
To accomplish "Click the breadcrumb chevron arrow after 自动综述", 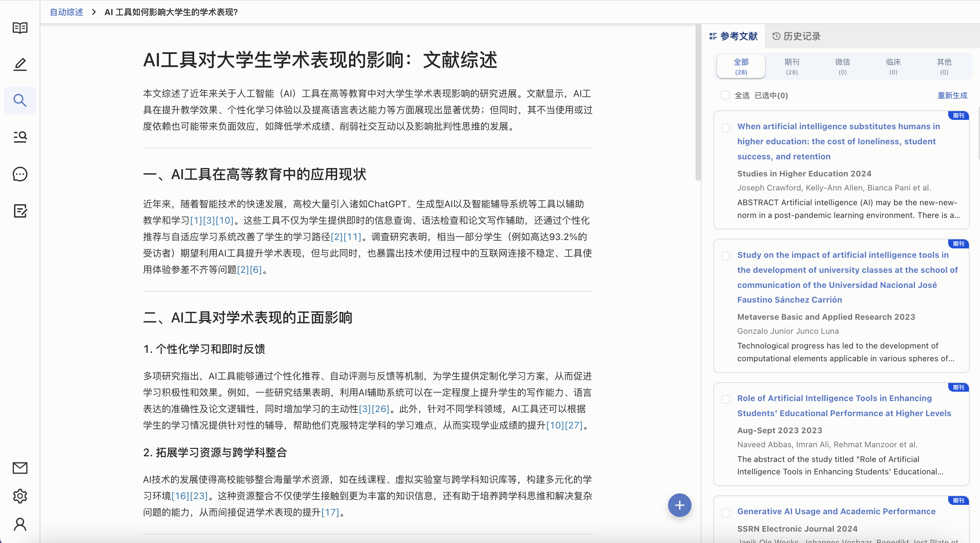I will [94, 12].
